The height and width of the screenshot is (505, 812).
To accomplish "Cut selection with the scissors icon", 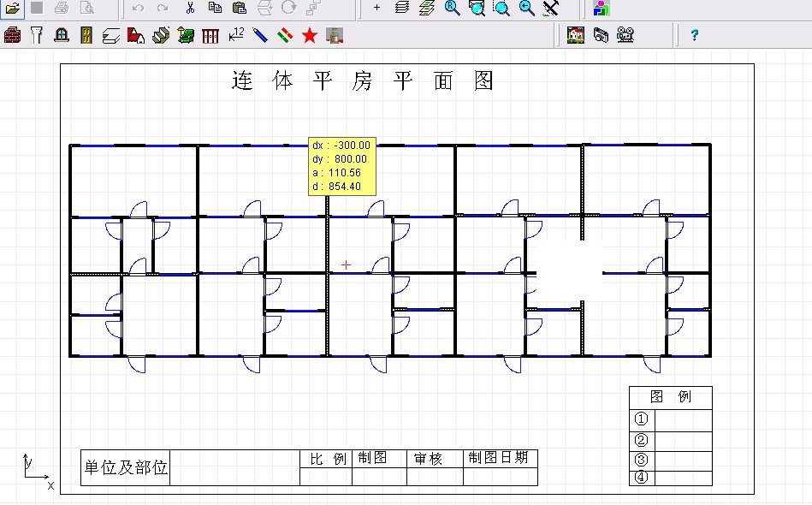I will click(x=190, y=8).
